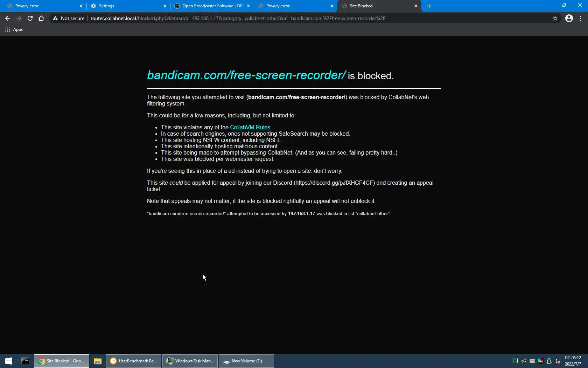Open the Apps bookmark shortcut
The image size is (588, 368).
[14, 29]
